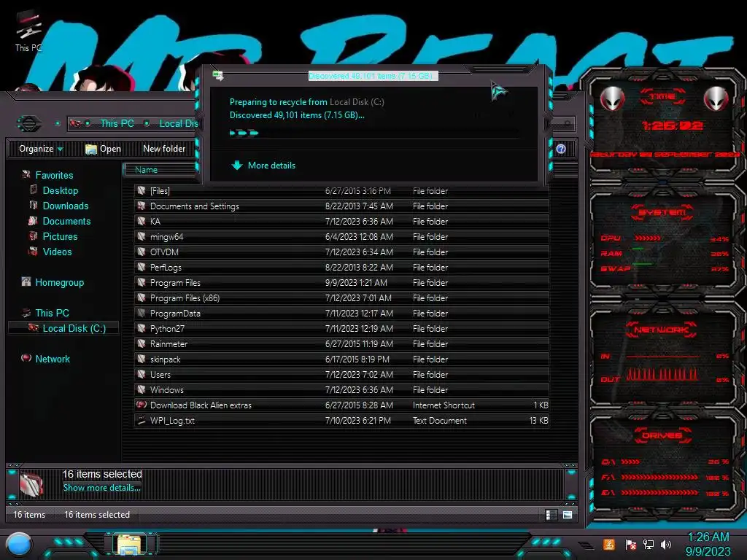Click the CPU usage bar in System widget
747x560 pixels.
648,238
